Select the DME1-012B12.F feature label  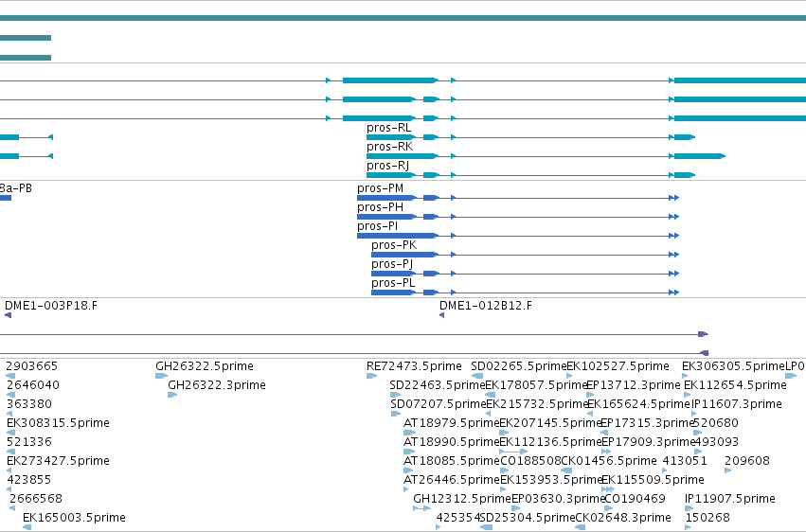[486, 306]
